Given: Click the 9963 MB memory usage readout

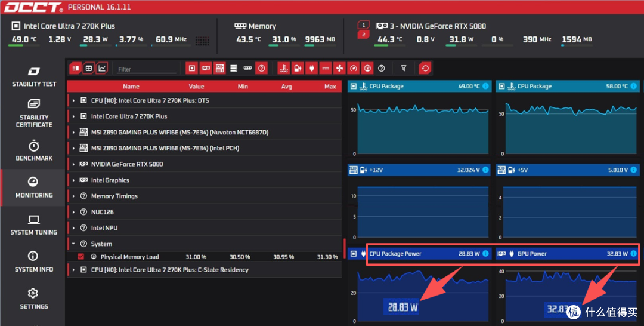Looking at the screenshot, I should tap(320, 39).
